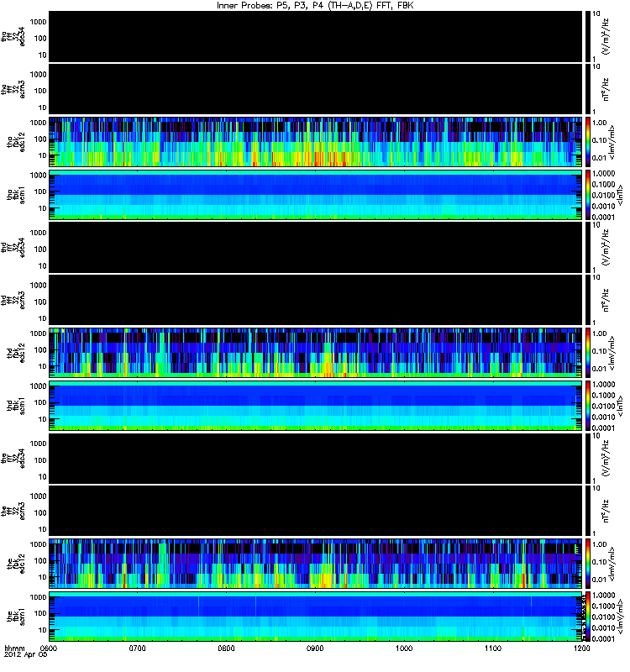Pick the 1000 time tick label
630x672 pixels.
click(404, 648)
